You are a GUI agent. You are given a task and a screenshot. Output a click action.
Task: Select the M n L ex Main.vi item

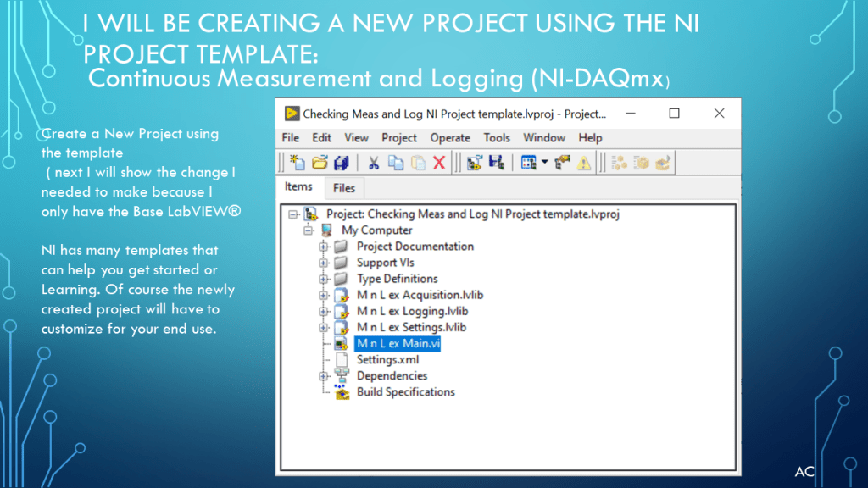point(398,344)
